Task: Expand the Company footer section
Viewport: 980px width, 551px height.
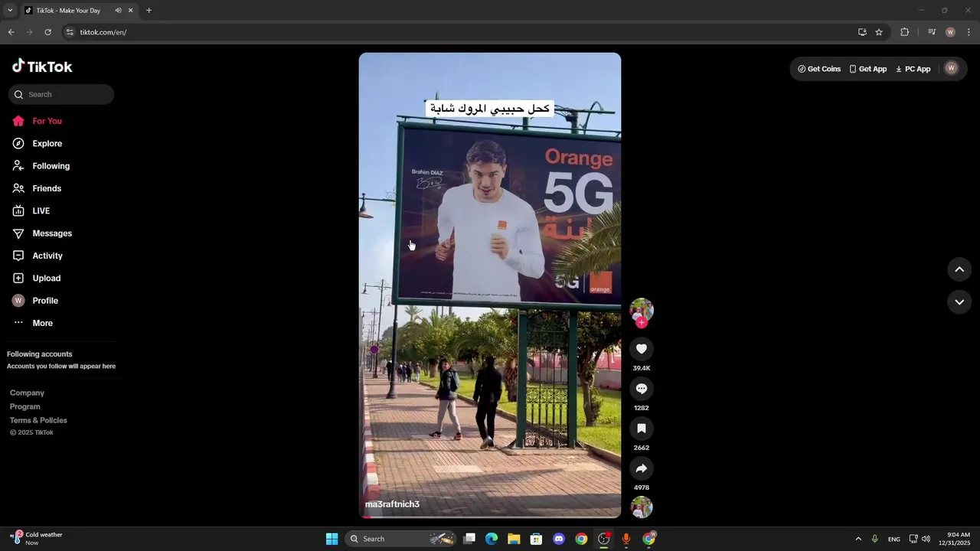Action: [x=27, y=393]
